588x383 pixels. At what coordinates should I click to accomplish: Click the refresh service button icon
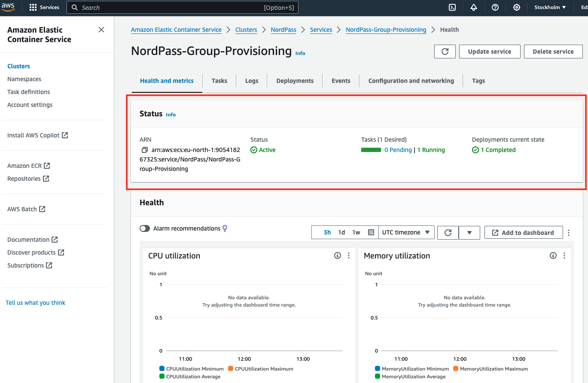445,52
